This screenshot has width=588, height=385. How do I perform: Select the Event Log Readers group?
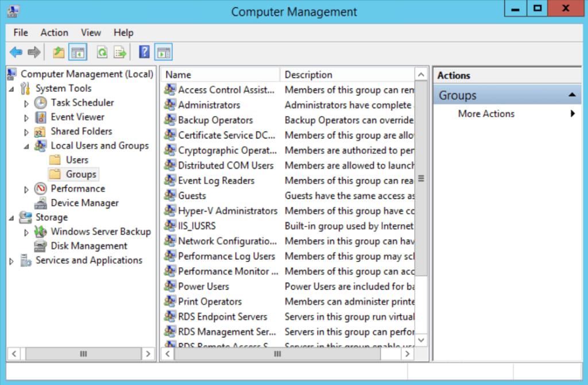[216, 180]
